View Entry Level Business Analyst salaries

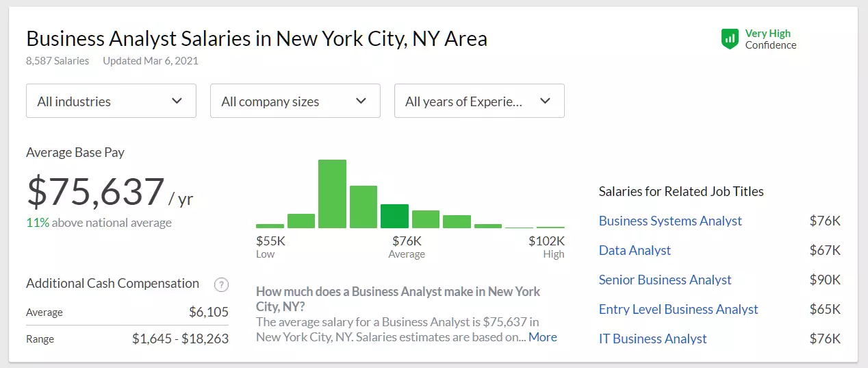point(678,309)
